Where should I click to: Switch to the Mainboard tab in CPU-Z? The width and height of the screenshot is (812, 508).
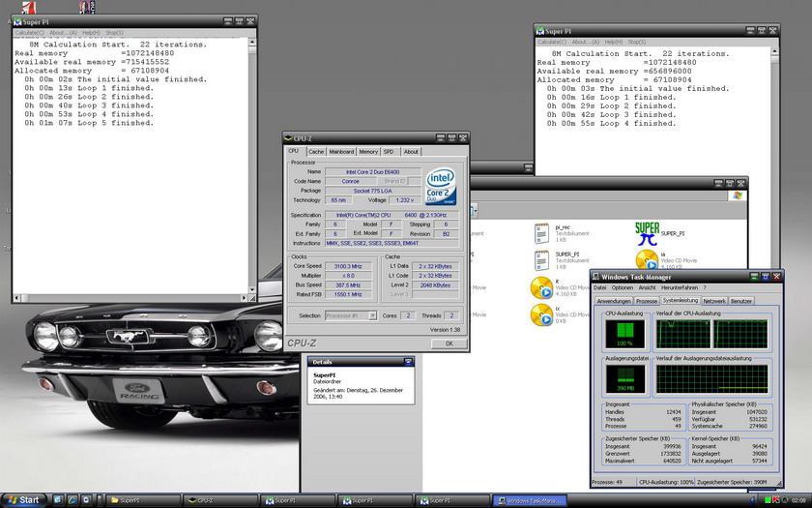tap(341, 152)
